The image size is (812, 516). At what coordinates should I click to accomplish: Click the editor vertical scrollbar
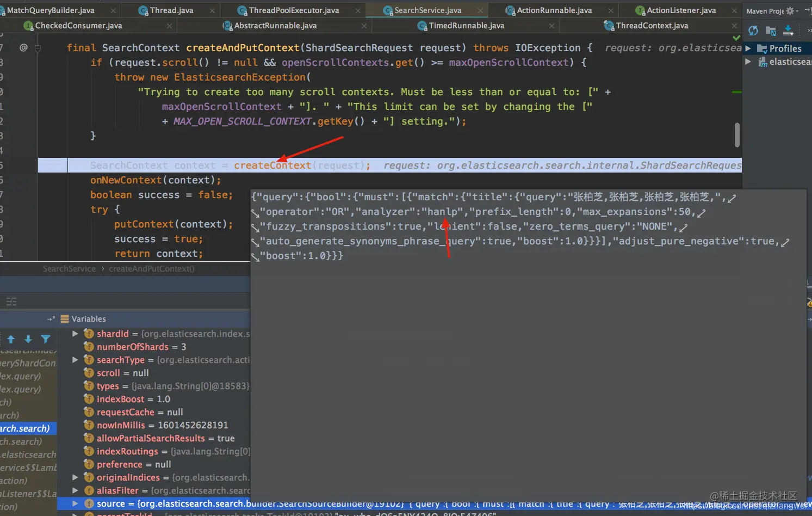(737, 134)
